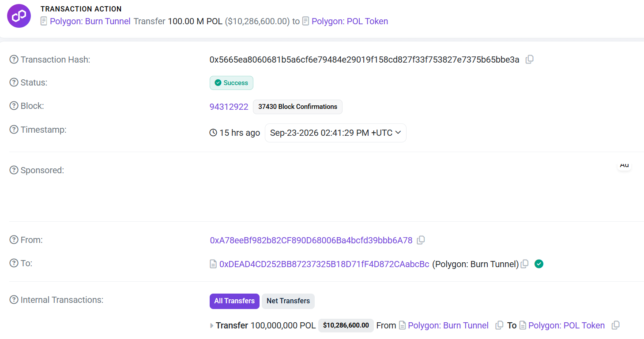Select the transaction hash text
644x339 pixels.
tap(364, 60)
